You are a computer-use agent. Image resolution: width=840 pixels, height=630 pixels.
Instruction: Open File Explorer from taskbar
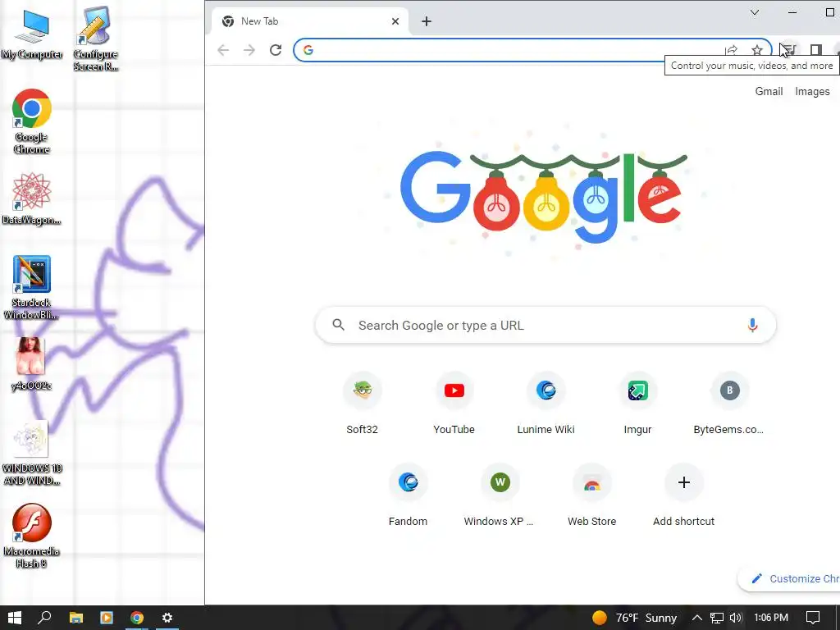point(76,618)
